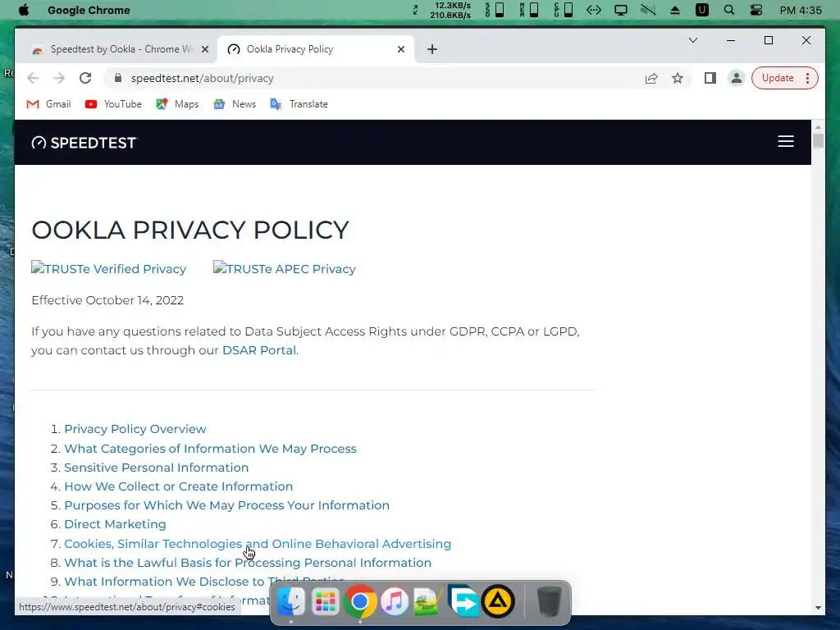Open Trash from the dock

point(549,601)
